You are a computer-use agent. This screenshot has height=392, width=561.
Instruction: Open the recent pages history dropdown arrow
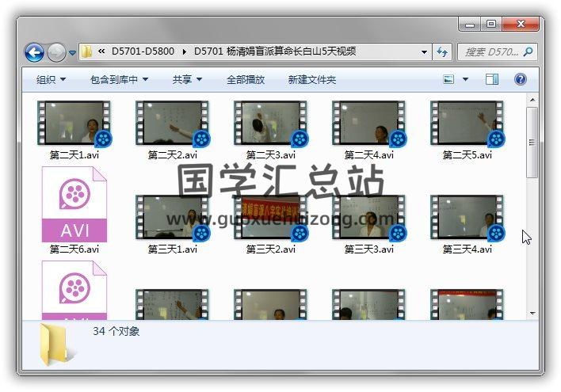coord(73,53)
